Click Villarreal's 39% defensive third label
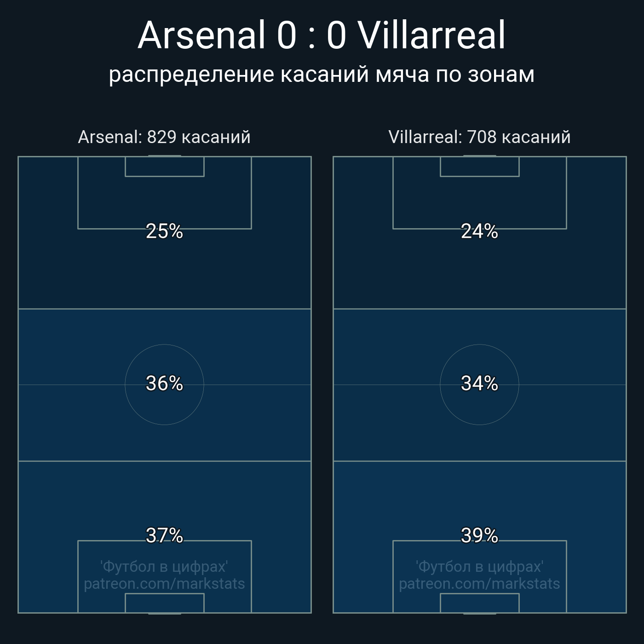The width and height of the screenshot is (644, 644). click(x=479, y=535)
